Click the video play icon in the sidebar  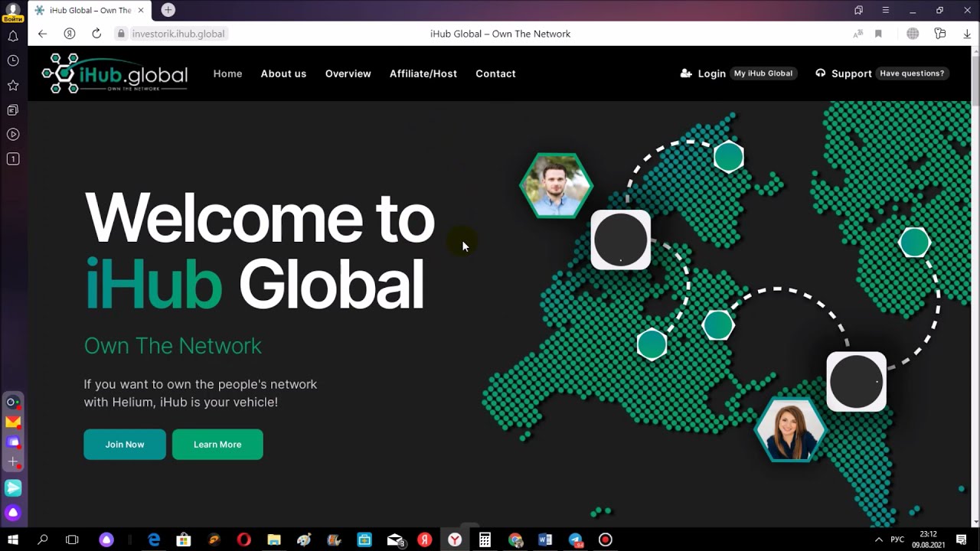[x=13, y=134]
